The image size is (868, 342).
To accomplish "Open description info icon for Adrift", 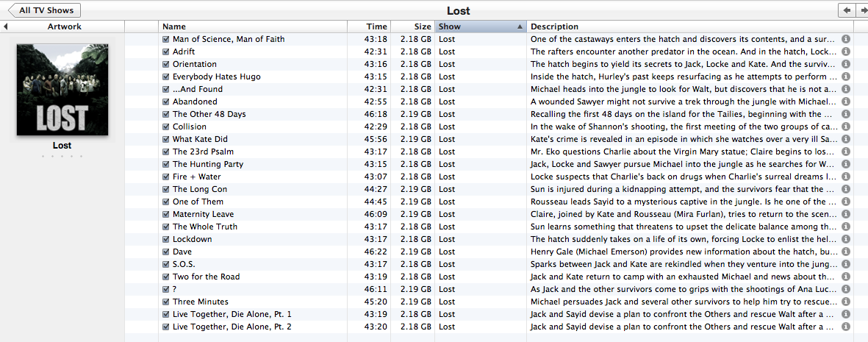I will click(845, 51).
